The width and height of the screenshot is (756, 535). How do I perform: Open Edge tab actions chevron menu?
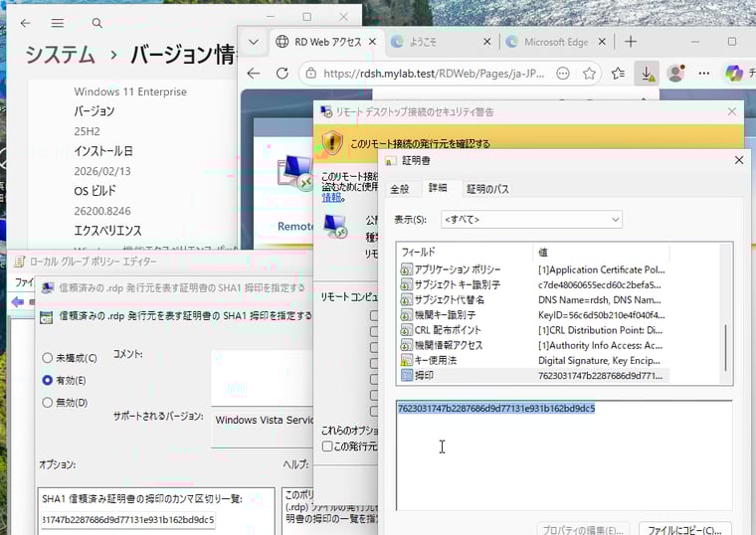tap(254, 42)
